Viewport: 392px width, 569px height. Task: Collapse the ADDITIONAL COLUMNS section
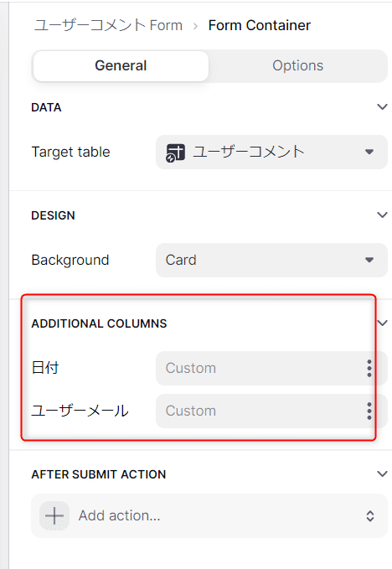click(383, 323)
